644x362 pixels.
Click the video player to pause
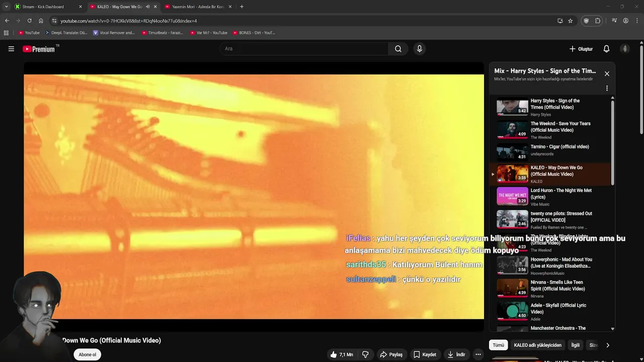tap(254, 197)
